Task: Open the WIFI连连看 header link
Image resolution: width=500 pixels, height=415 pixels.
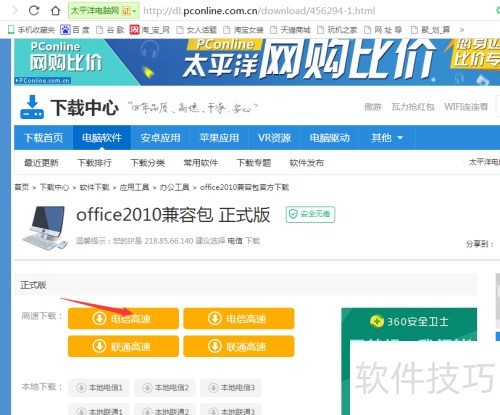Action: tap(466, 107)
